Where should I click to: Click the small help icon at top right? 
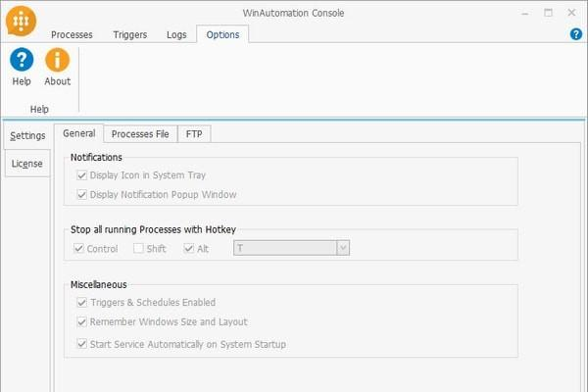[x=576, y=34]
